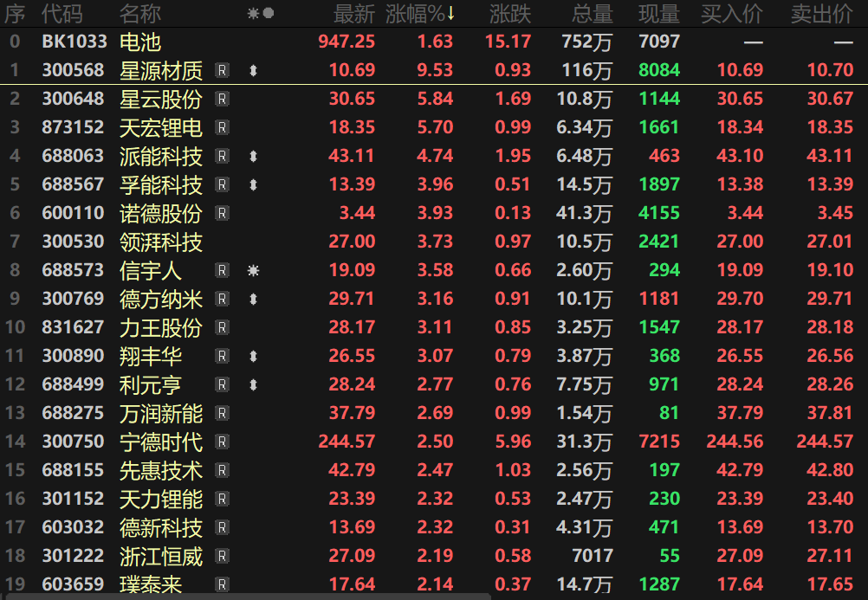Screen dimensions: 868x600
Task: Click stock code 301222
Action: pos(73,556)
